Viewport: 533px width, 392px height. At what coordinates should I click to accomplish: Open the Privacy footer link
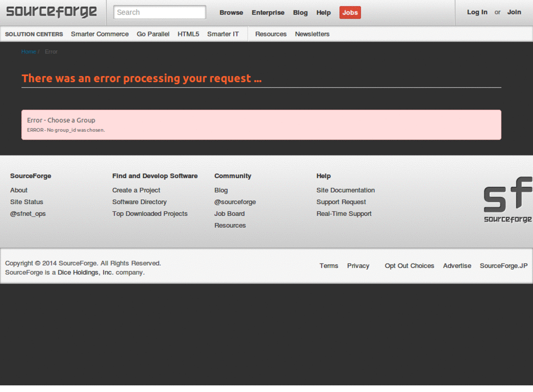(358, 265)
